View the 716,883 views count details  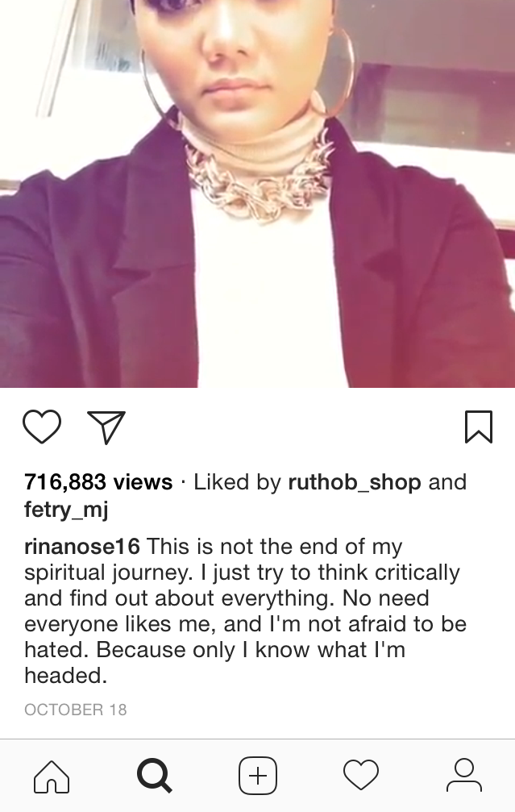coord(98,482)
